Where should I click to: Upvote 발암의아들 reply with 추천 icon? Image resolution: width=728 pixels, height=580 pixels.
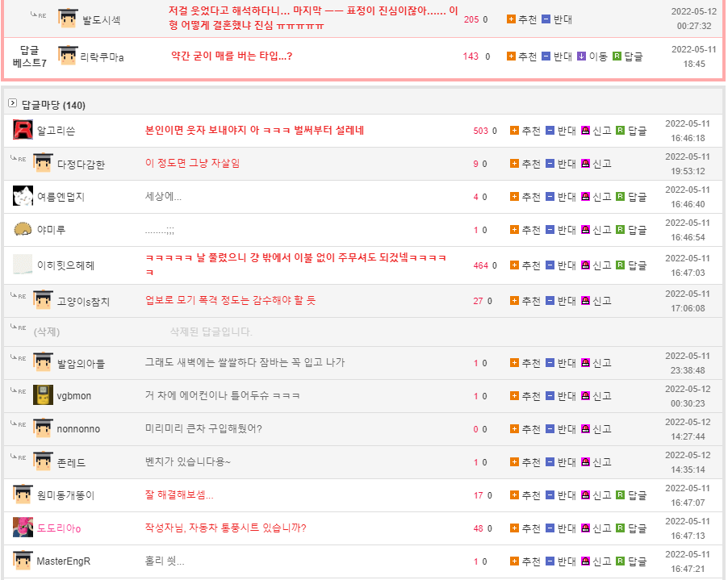point(514,362)
